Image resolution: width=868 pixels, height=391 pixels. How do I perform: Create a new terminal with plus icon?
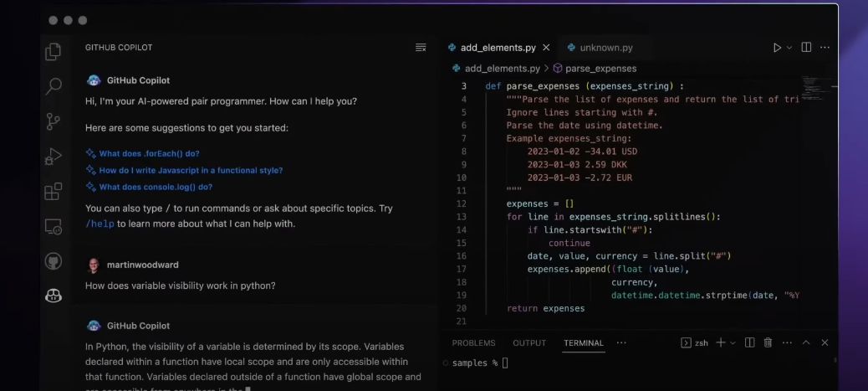(x=720, y=342)
